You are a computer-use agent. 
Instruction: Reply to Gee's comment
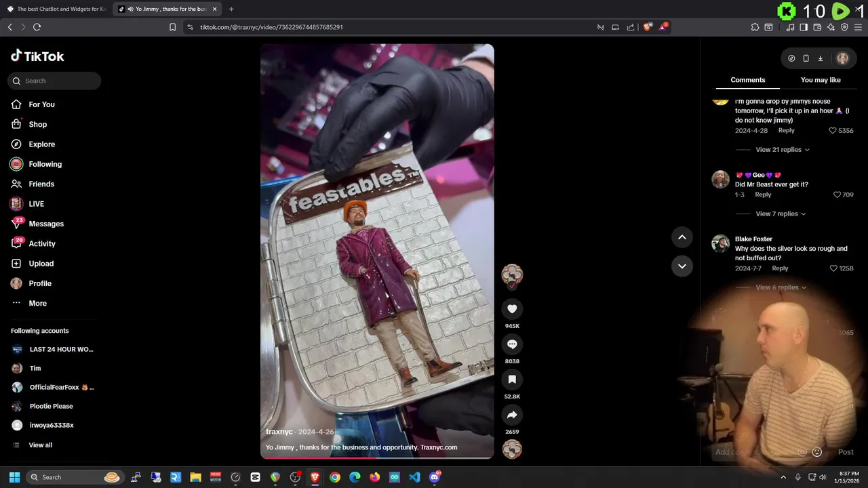point(763,195)
